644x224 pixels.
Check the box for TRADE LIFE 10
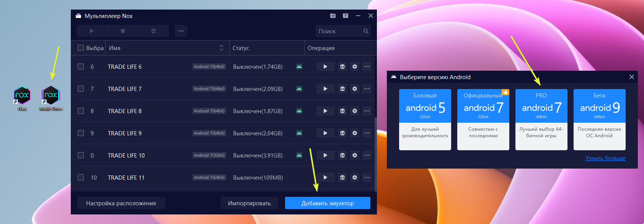tap(81, 155)
